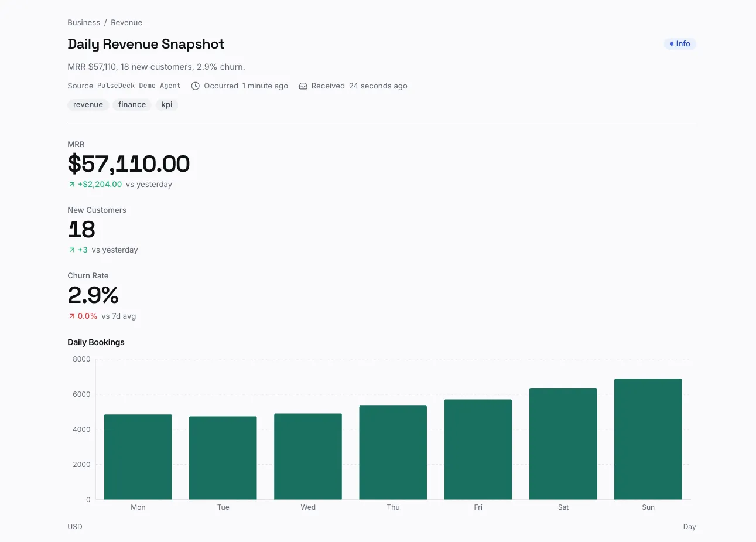Click the Day axis label
This screenshot has width=756, height=542.
pyautogui.click(x=689, y=527)
